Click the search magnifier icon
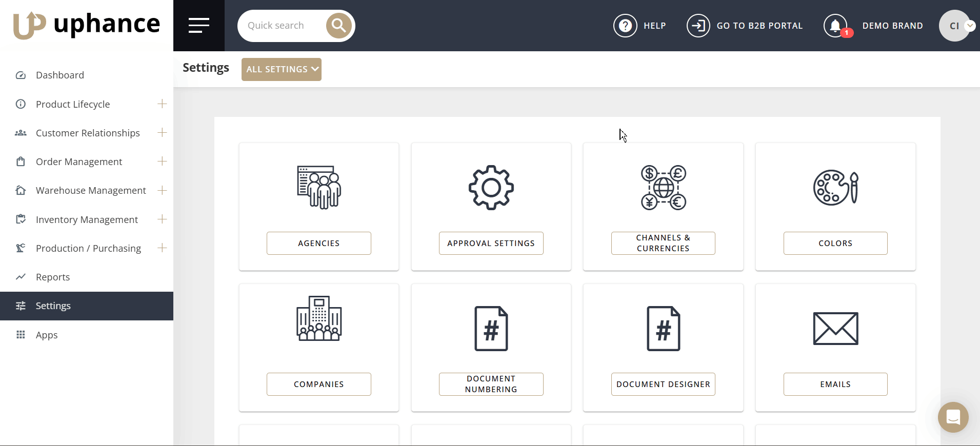Screen dimensions: 980x446 [x=338, y=26]
